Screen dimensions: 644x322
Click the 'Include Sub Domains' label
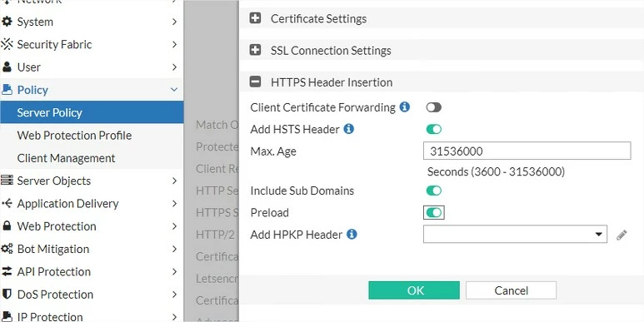[x=302, y=191]
